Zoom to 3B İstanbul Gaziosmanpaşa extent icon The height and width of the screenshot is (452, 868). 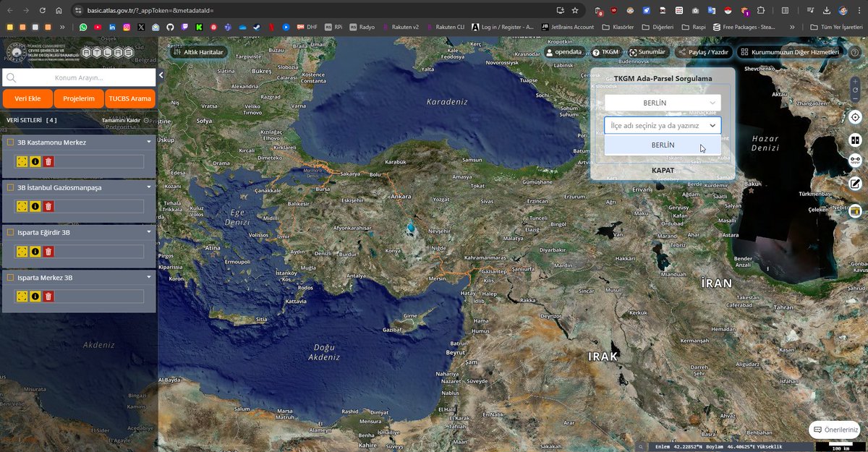(x=22, y=206)
